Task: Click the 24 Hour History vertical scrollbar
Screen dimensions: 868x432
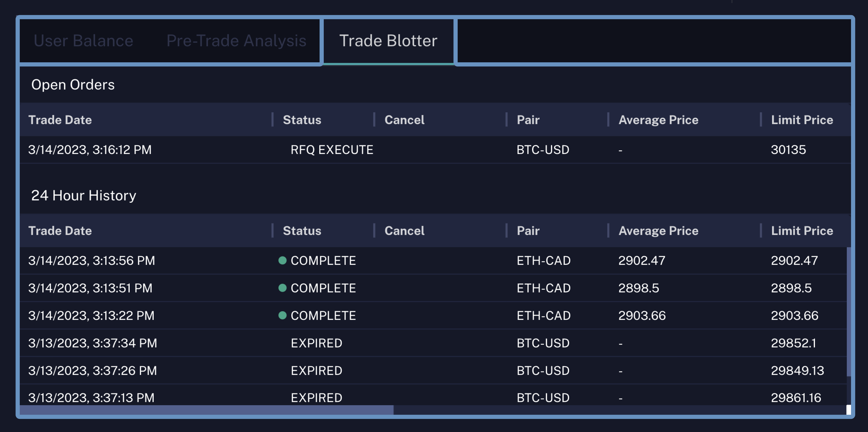Action: click(849, 311)
